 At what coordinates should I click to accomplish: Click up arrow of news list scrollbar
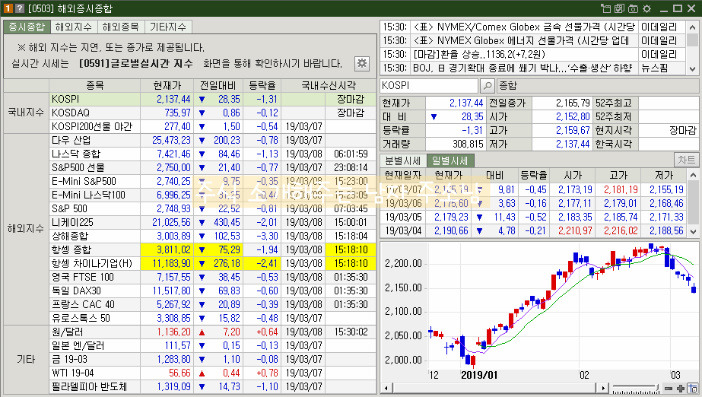pos(693,27)
